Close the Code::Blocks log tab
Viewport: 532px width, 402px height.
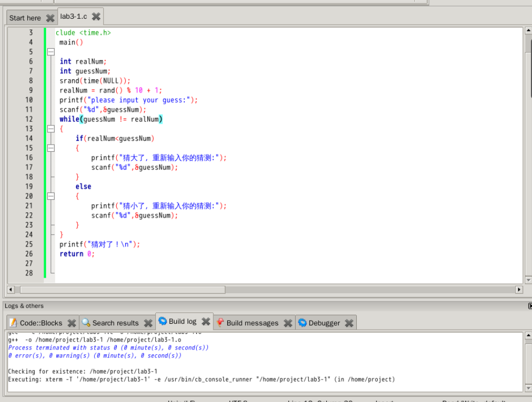tap(71, 323)
